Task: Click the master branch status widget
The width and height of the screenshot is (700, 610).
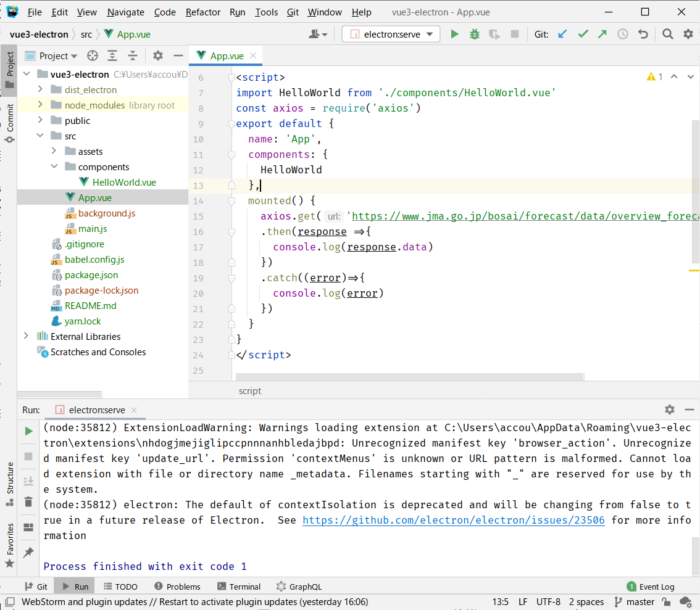Action: [x=635, y=602]
